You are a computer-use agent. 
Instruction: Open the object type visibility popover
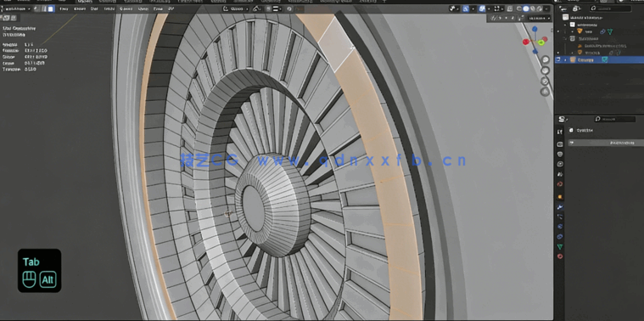click(454, 8)
